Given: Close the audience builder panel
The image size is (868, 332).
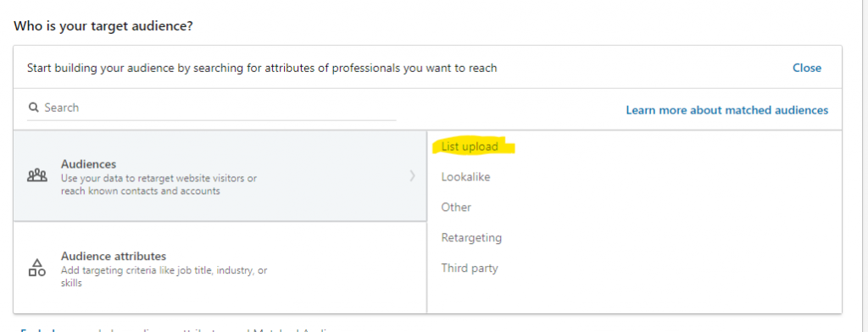Looking at the screenshot, I should coord(807,68).
